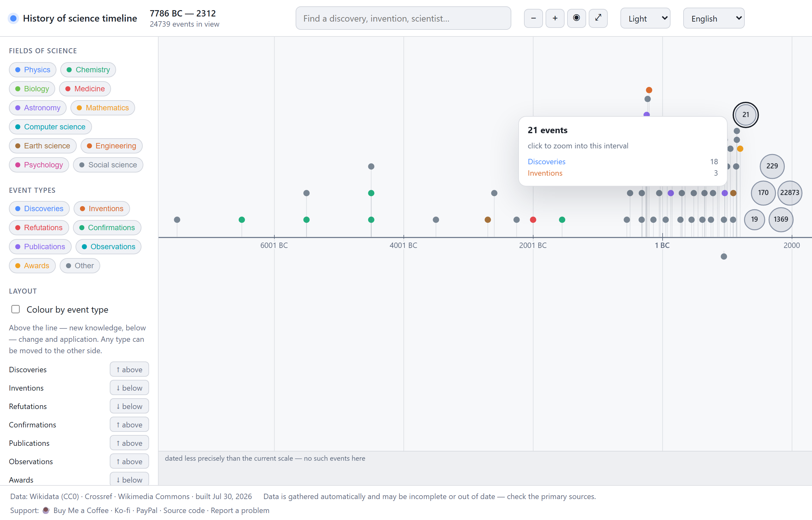Focus the Find a discovery search field

[403, 18]
